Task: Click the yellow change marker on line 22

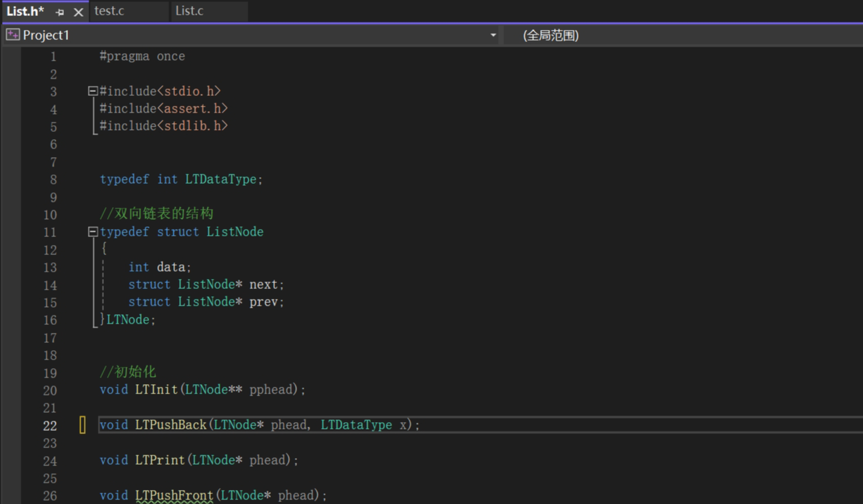Action: pos(83,425)
